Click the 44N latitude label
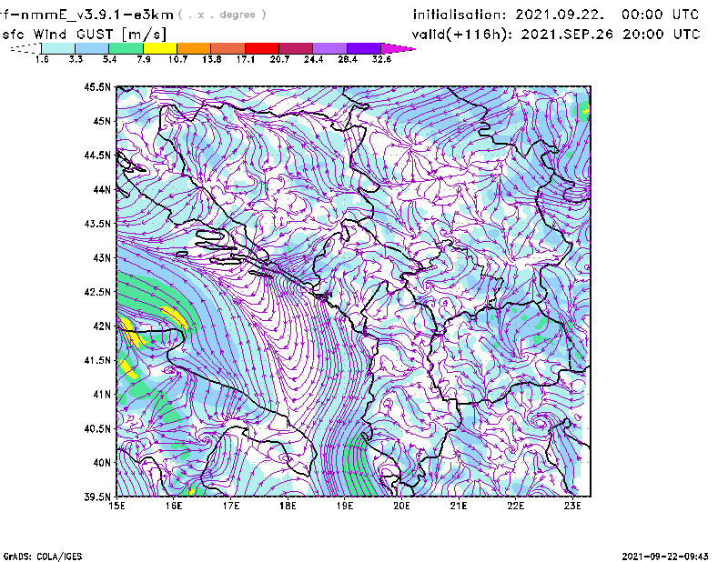 tap(102, 189)
